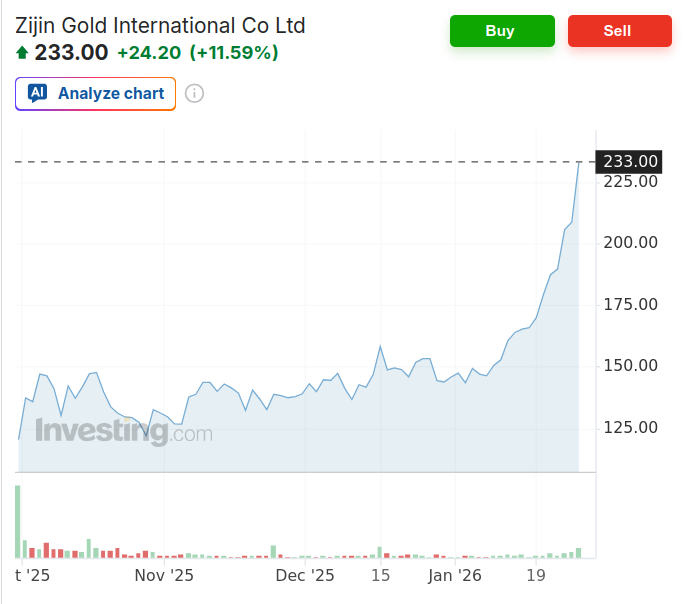The width and height of the screenshot is (686, 604).
Task: Click the green up arrow price indicator
Action: point(22,53)
